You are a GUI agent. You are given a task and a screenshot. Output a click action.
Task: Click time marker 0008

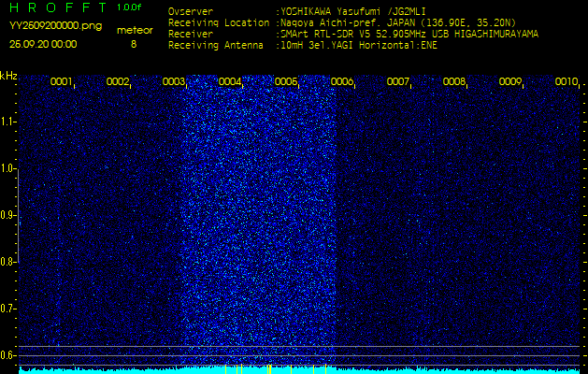pyautogui.click(x=454, y=81)
